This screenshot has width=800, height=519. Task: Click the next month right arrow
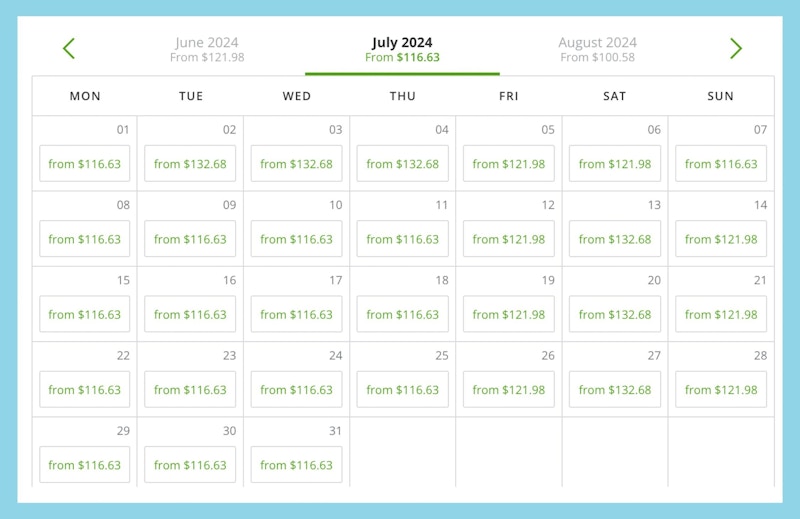pos(736,48)
